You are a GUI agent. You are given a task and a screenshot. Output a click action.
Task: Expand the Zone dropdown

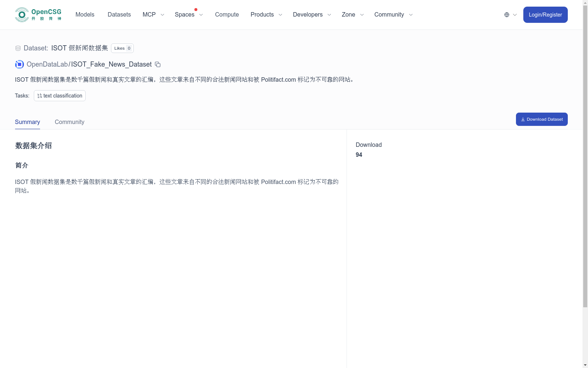[x=352, y=14]
